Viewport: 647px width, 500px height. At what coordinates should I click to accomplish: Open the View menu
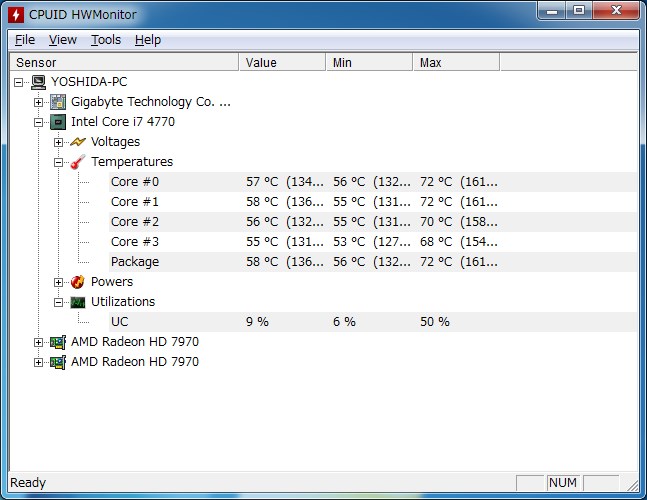pos(63,40)
